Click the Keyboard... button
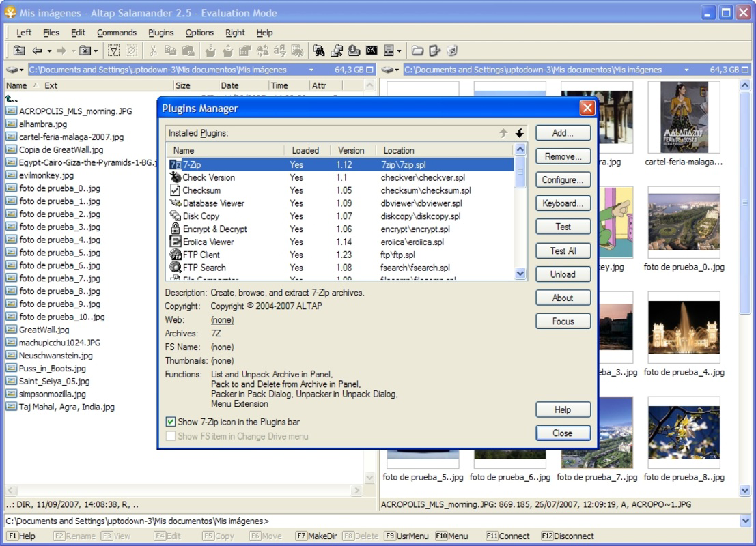Viewport: 756px width, 546px height. 563,203
